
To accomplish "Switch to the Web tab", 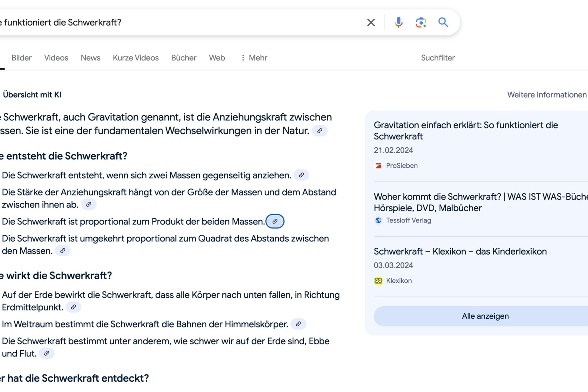I will tap(217, 58).
